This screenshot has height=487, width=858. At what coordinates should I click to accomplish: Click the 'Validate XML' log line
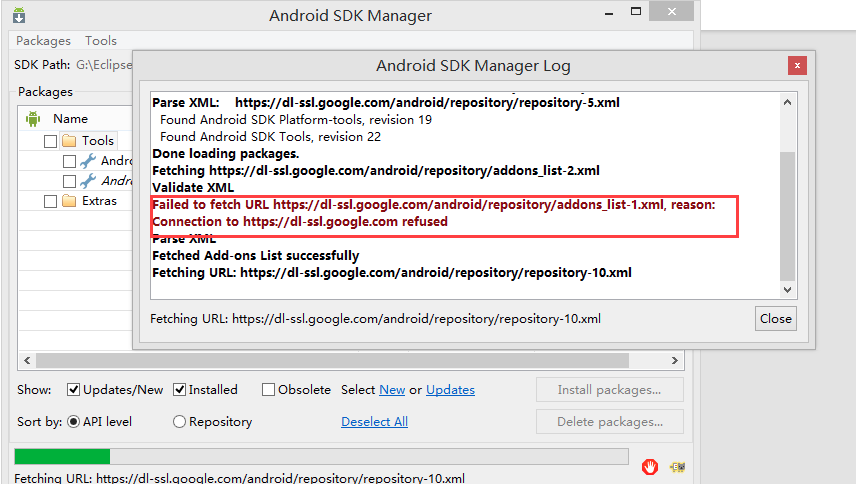[193, 188]
